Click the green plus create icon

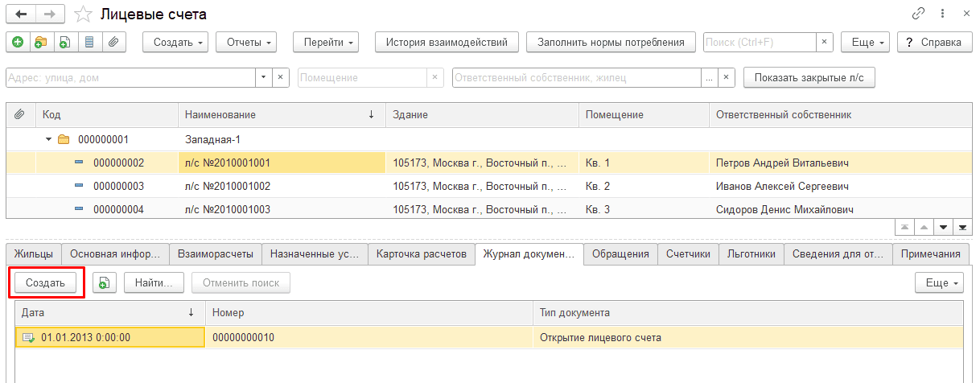[18, 43]
